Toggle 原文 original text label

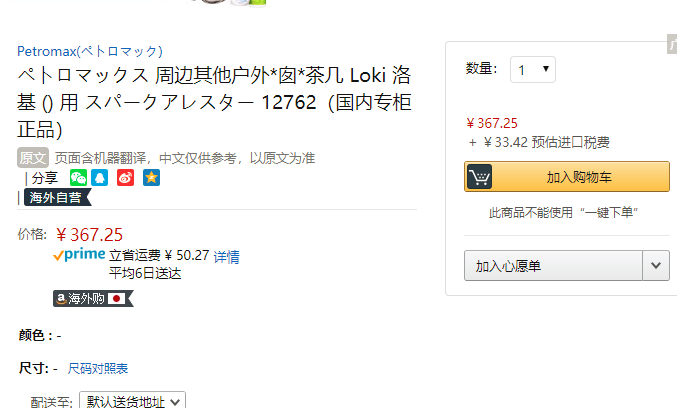point(33,158)
